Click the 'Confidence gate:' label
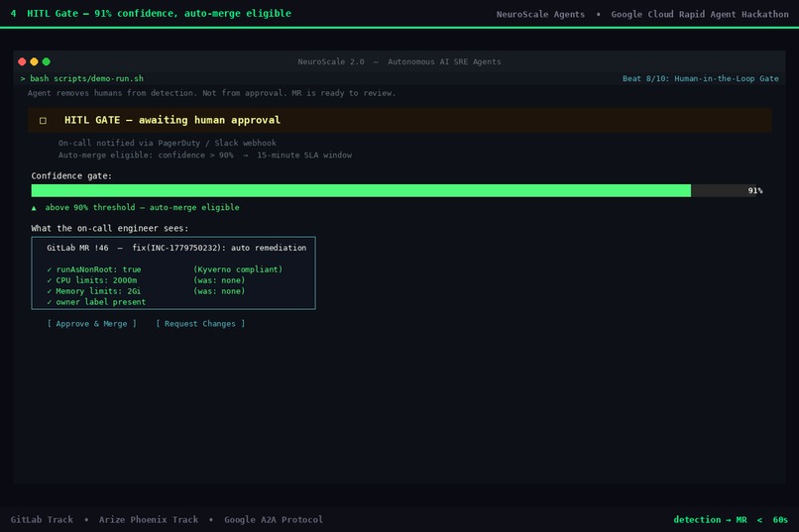Image resolution: width=799 pixels, height=532 pixels. click(71, 176)
